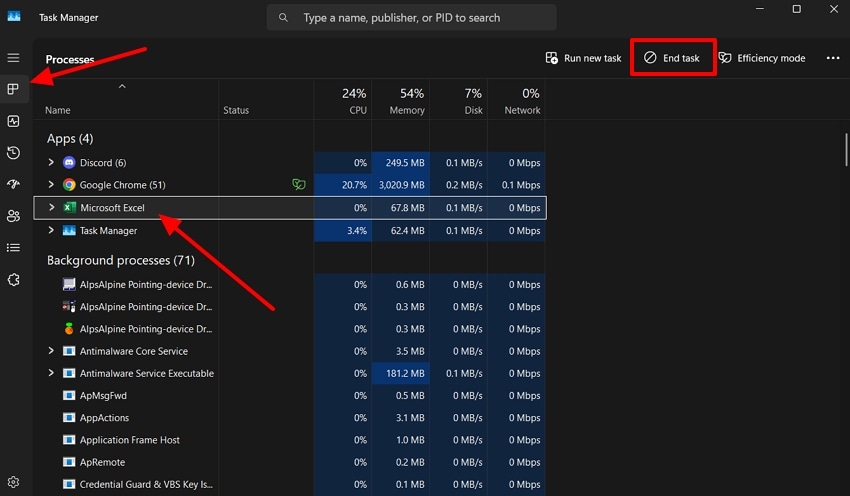The image size is (850, 496).
Task: Expand the Antimalware Core Service group
Action: coord(51,351)
